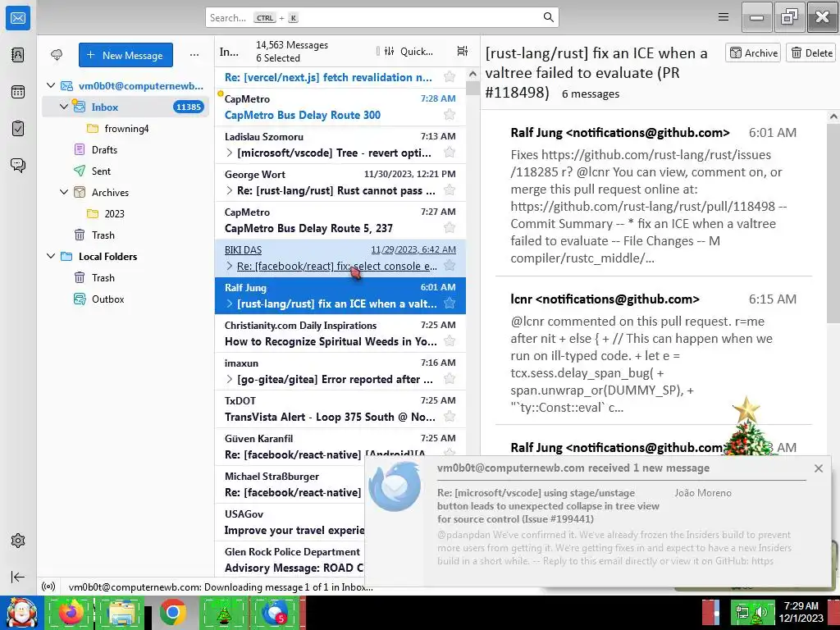This screenshot has height=630, width=840.
Task: Close the new message notification
Action: click(x=818, y=468)
